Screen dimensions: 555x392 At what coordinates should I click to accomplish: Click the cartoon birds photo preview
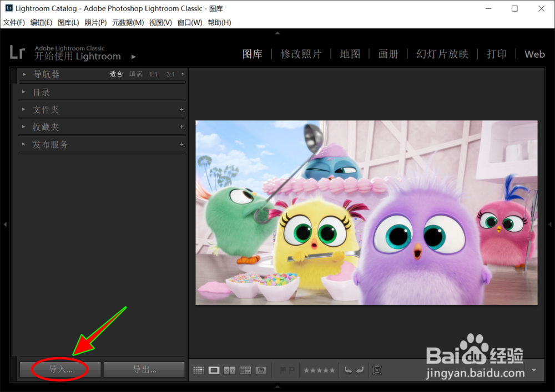click(x=366, y=212)
